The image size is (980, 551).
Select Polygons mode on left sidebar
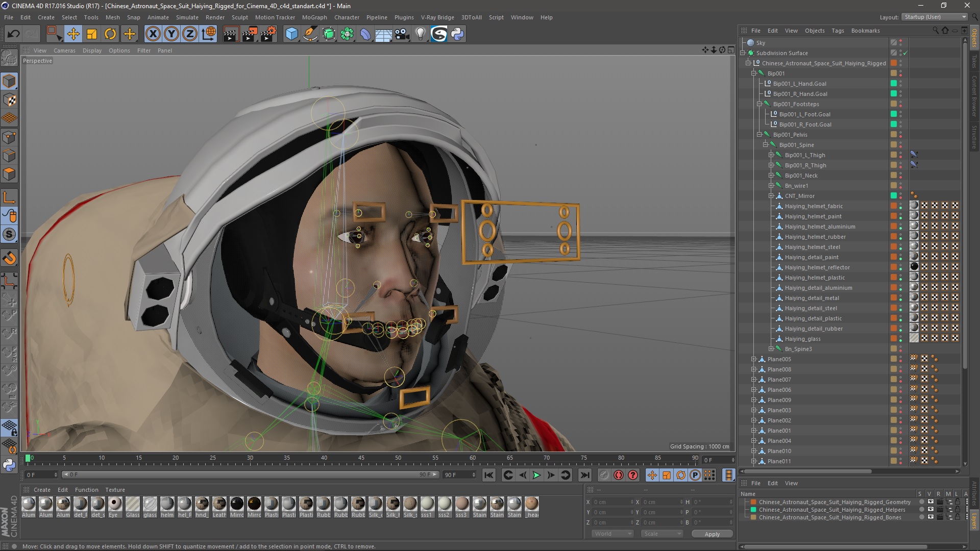click(9, 174)
